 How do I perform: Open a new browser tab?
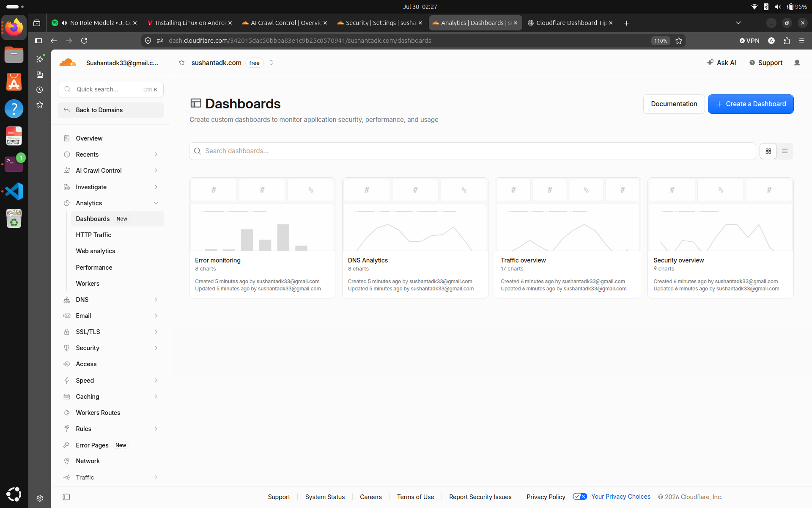click(627, 23)
